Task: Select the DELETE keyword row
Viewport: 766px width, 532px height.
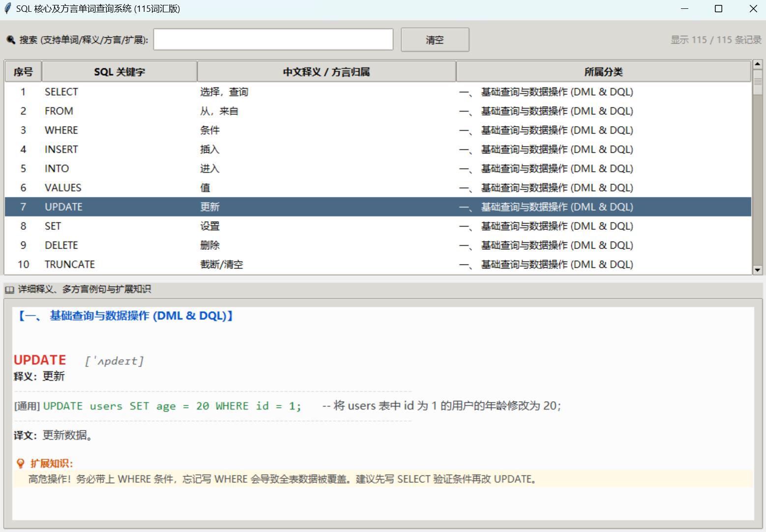Action: [378, 245]
